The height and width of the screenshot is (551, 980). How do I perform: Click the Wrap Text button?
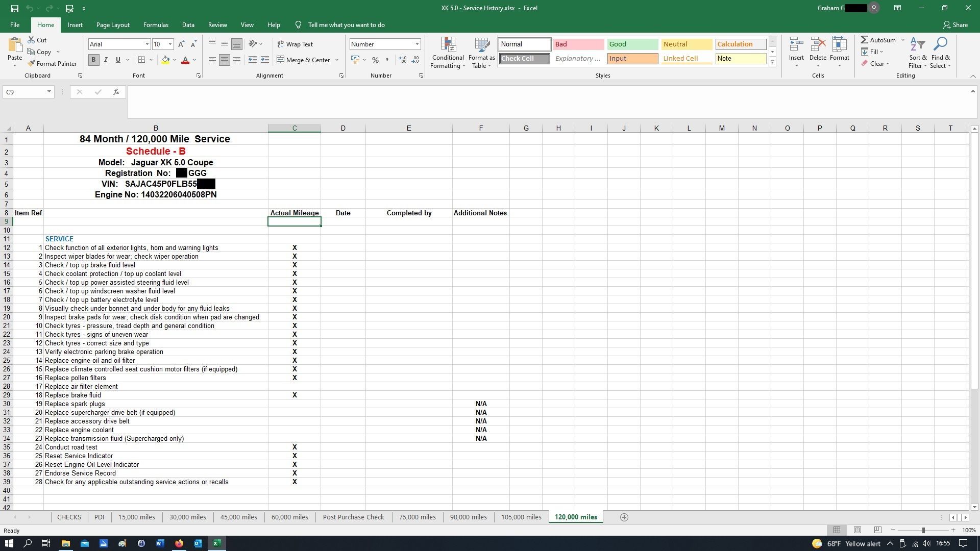[295, 44]
